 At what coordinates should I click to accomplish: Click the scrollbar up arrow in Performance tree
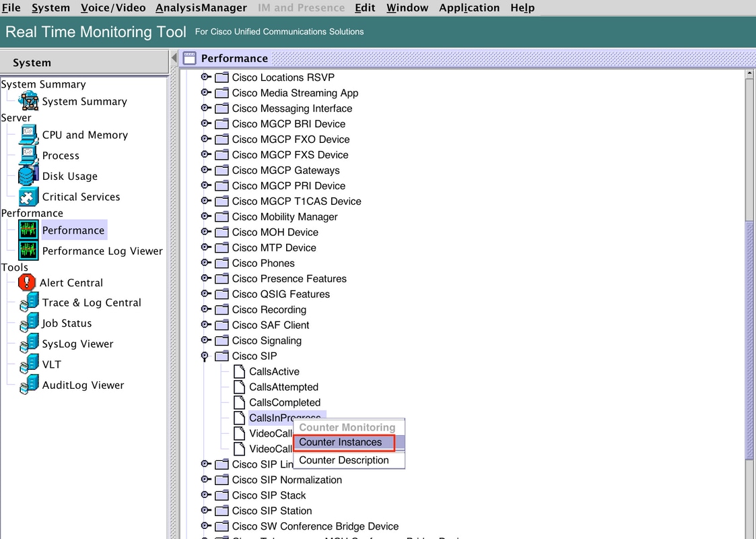(x=749, y=74)
